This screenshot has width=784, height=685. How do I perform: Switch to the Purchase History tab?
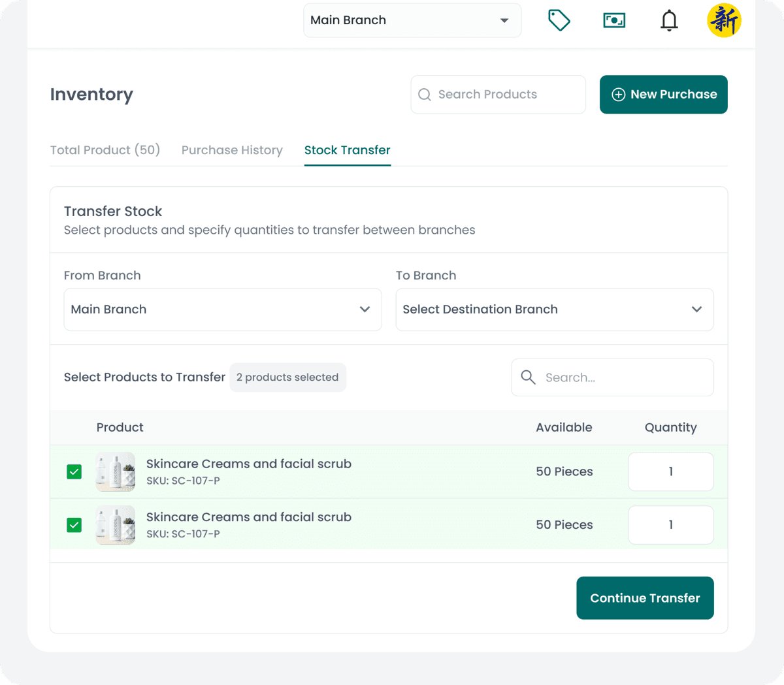click(232, 150)
